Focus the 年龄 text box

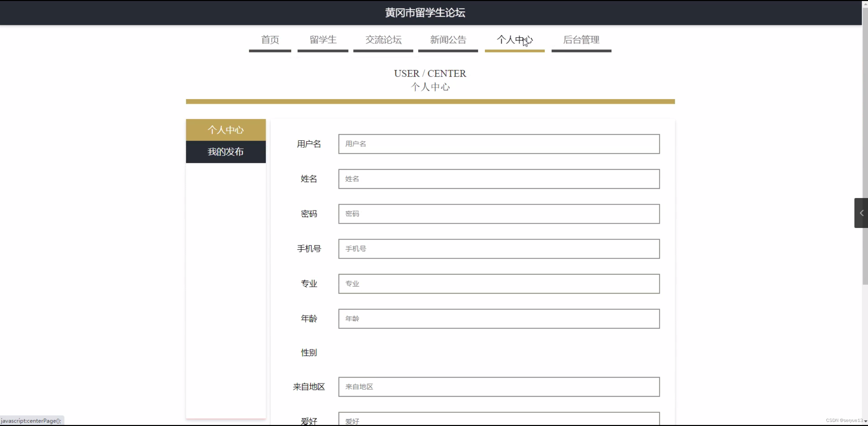point(499,319)
